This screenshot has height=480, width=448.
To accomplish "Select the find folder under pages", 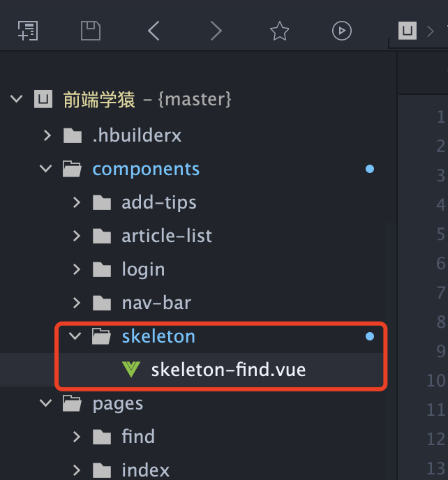I will tap(137, 437).
